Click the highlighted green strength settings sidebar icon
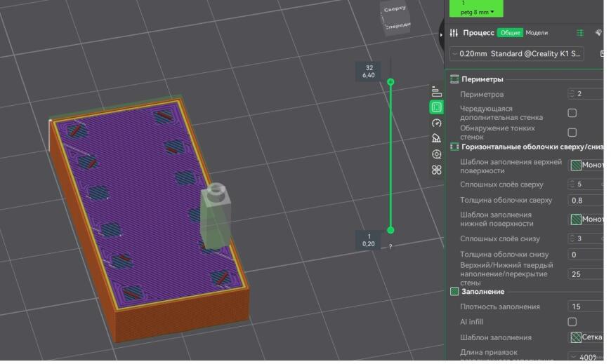The height and width of the screenshot is (364, 611). coord(436,107)
